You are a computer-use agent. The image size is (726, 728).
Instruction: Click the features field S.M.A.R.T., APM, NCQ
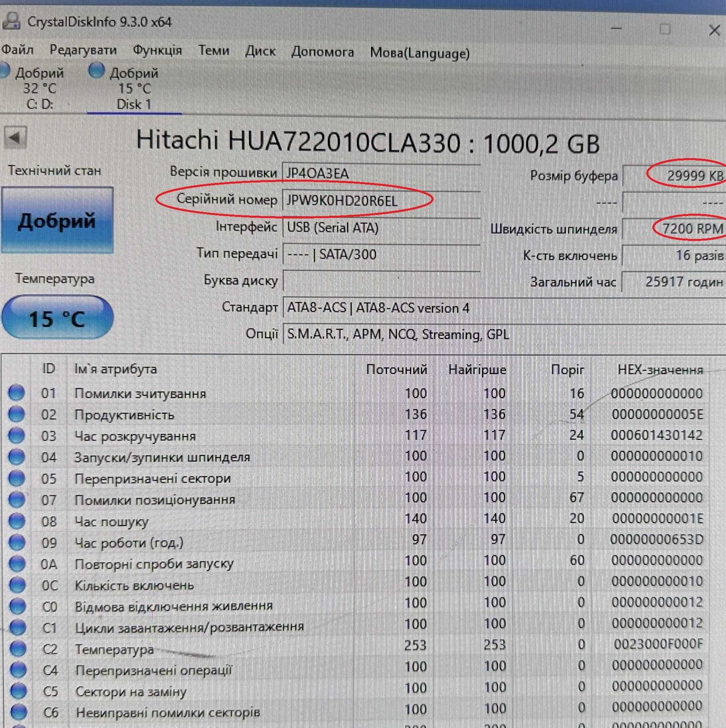[x=504, y=335]
